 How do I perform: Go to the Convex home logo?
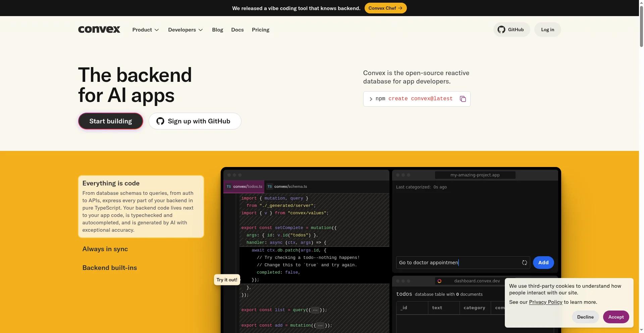coord(99,30)
